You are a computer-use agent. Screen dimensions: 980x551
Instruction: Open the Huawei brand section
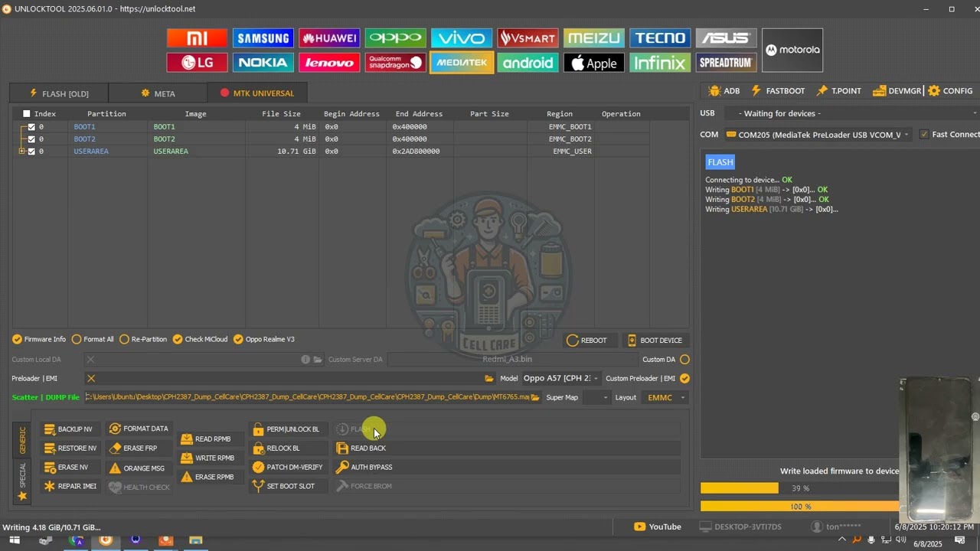(x=329, y=38)
